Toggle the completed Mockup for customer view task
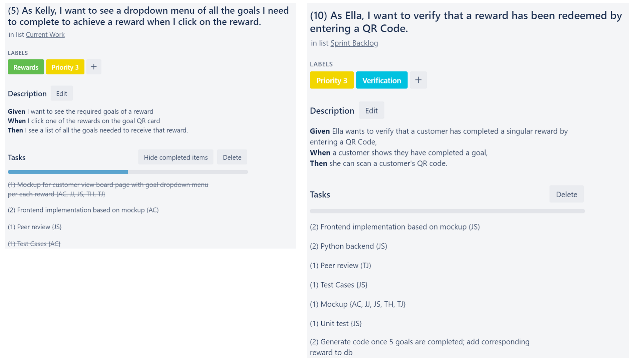 [108, 189]
